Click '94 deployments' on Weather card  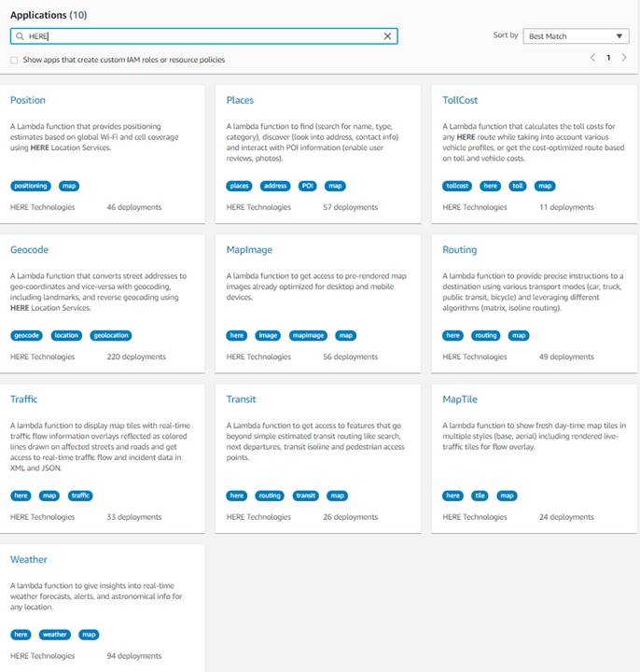click(134, 656)
